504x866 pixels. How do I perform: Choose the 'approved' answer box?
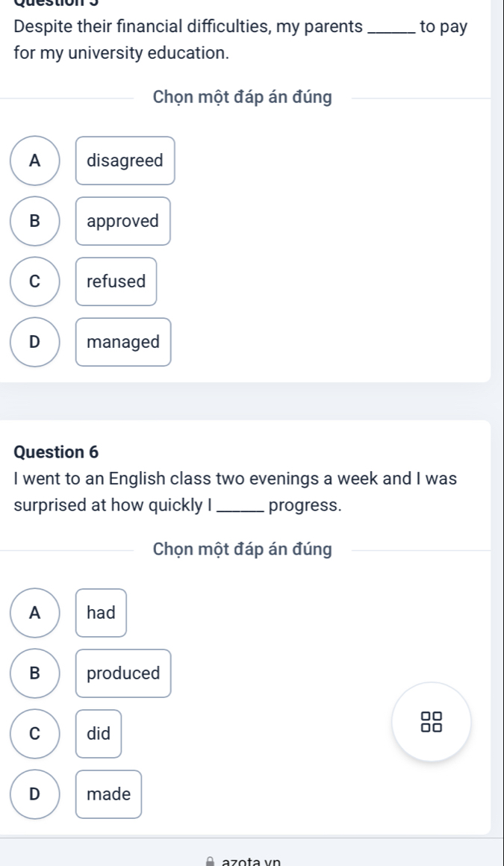pyautogui.click(x=122, y=221)
